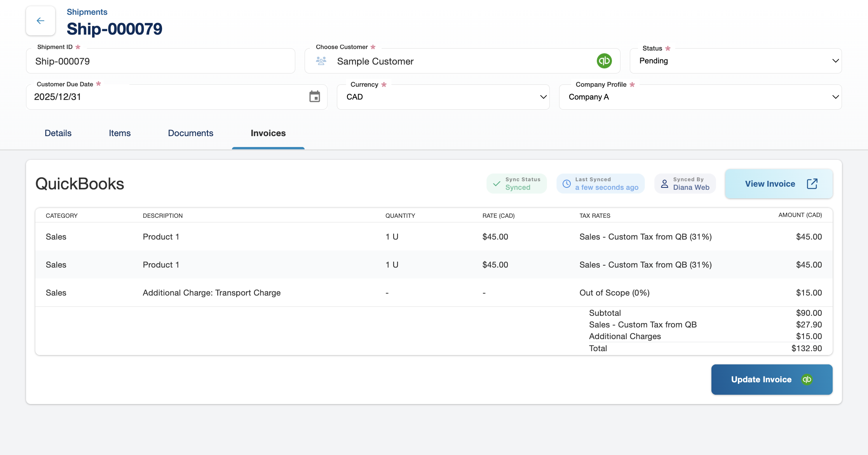Click the back arrow button
The height and width of the screenshot is (455, 868).
point(40,21)
